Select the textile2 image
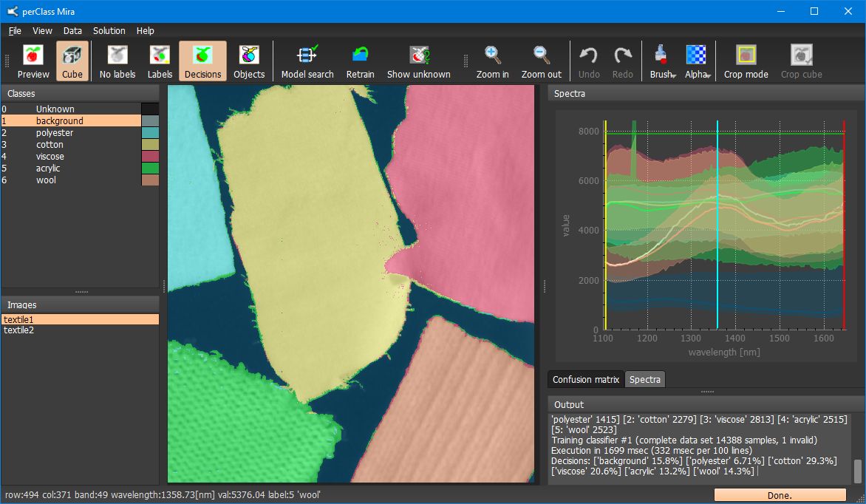 (x=18, y=330)
